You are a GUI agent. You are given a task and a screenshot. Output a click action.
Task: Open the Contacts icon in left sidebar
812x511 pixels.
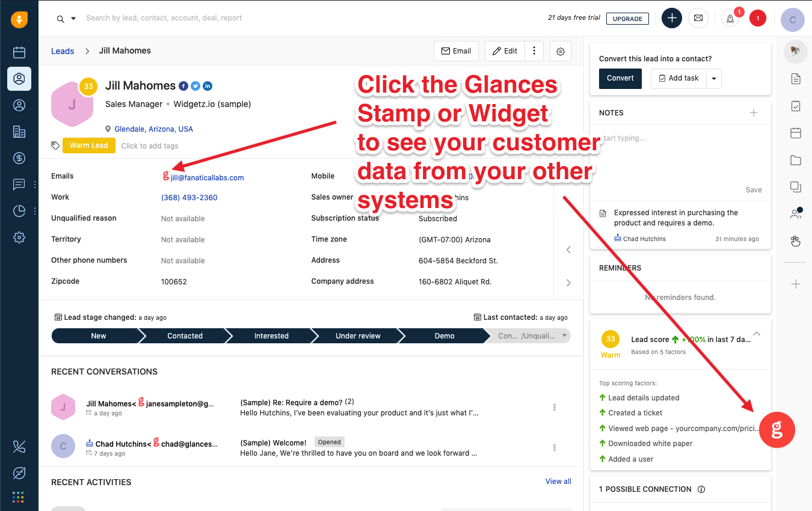tap(19, 105)
